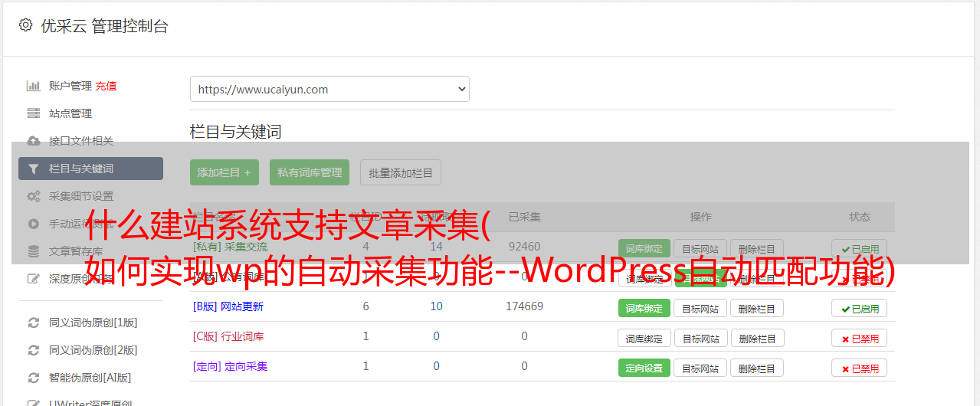Click the cloud icon beside 接口文件相关

coord(33,141)
